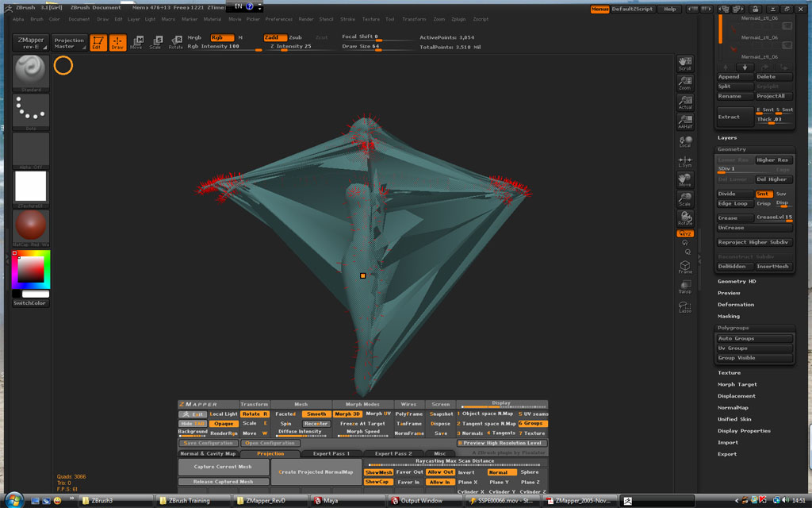Select the Scale tool in top shelf

pyautogui.click(x=156, y=43)
